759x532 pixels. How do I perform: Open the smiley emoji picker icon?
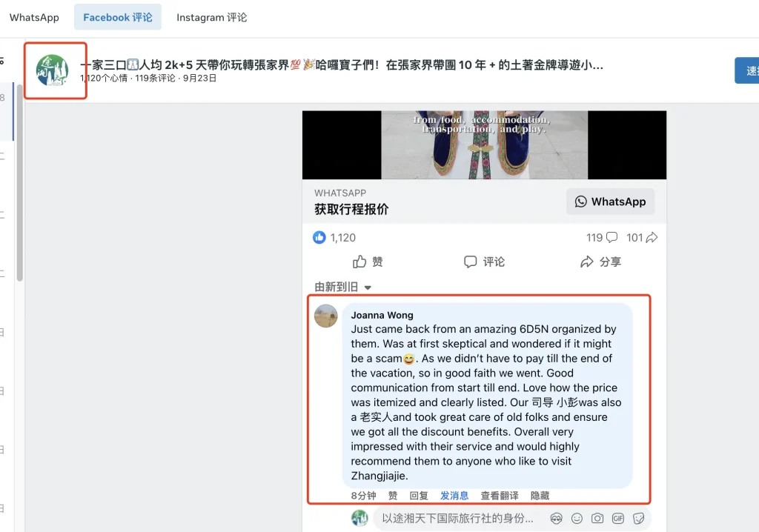click(577, 519)
